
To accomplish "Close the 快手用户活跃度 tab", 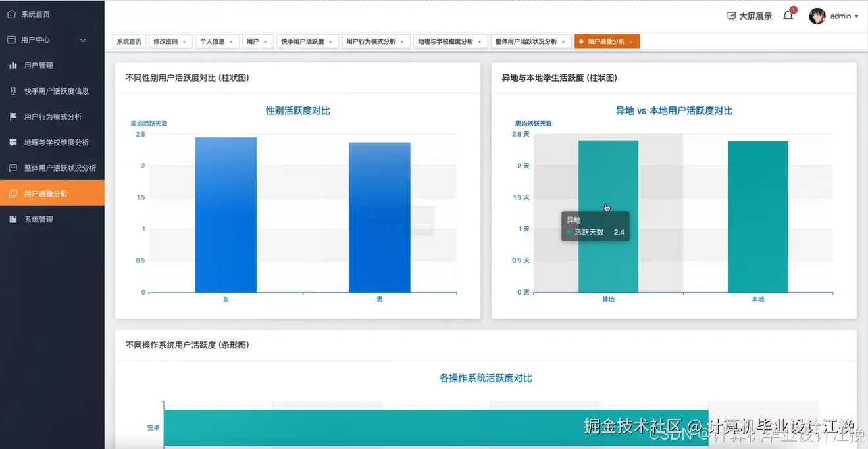I will pos(330,42).
